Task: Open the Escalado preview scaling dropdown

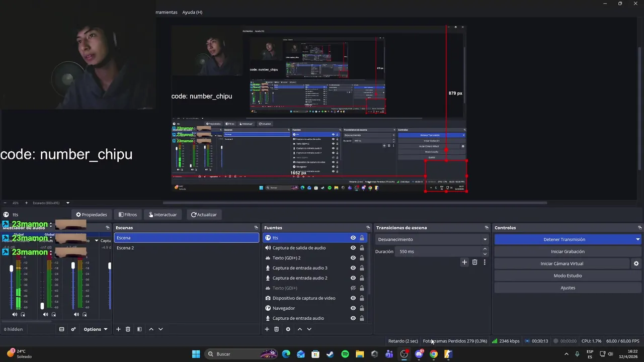Action: pos(51,203)
